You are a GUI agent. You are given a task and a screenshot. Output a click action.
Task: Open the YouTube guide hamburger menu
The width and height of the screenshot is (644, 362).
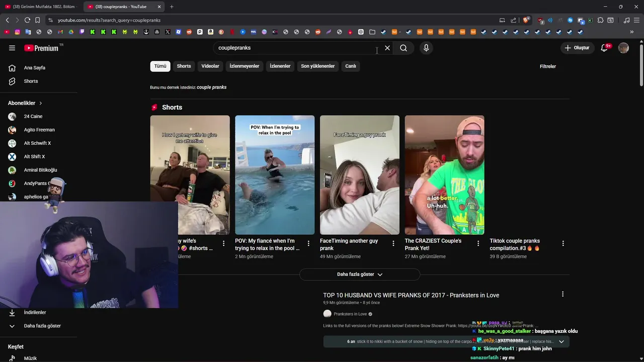click(12, 48)
